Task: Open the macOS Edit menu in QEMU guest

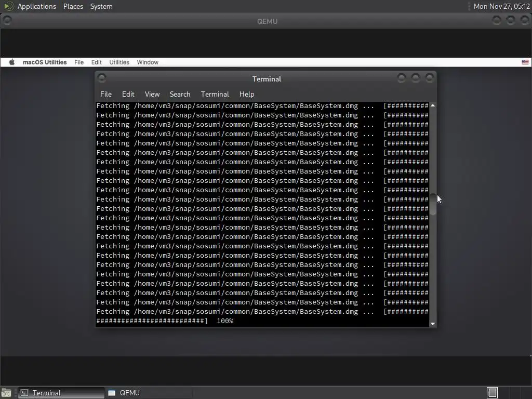Action: (x=96, y=62)
